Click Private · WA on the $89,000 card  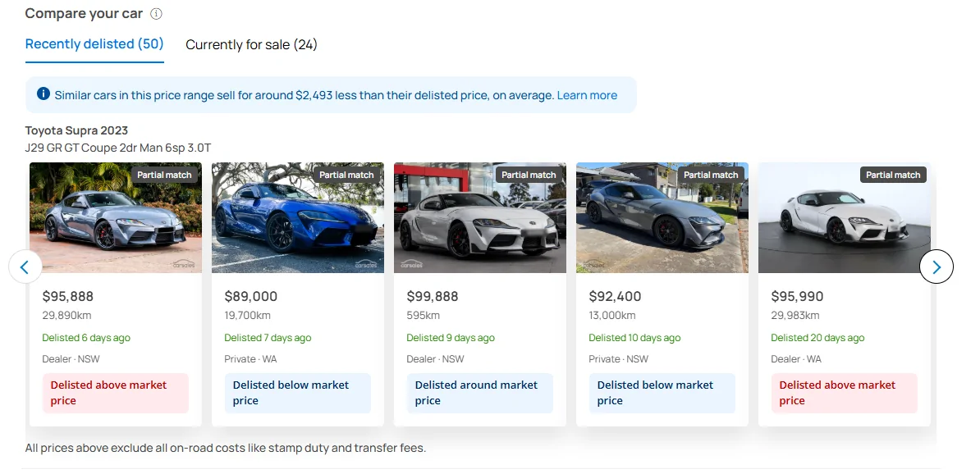coord(250,359)
